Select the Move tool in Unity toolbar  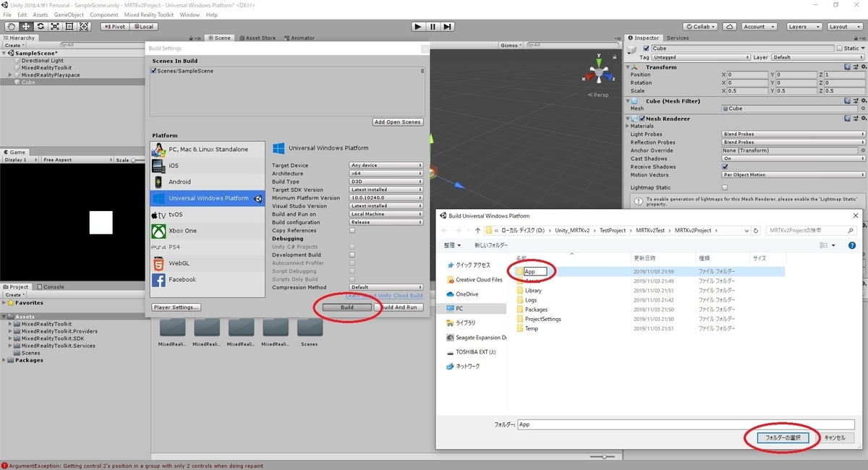(26, 27)
